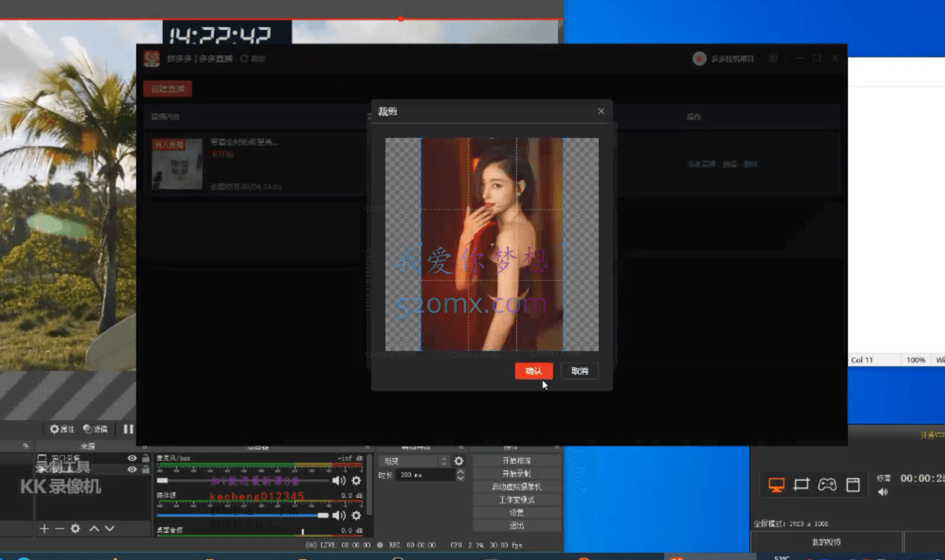Mute the desktop audio speaker icon
Image resolution: width=945 pixels, height=560 pixels.
339,515
